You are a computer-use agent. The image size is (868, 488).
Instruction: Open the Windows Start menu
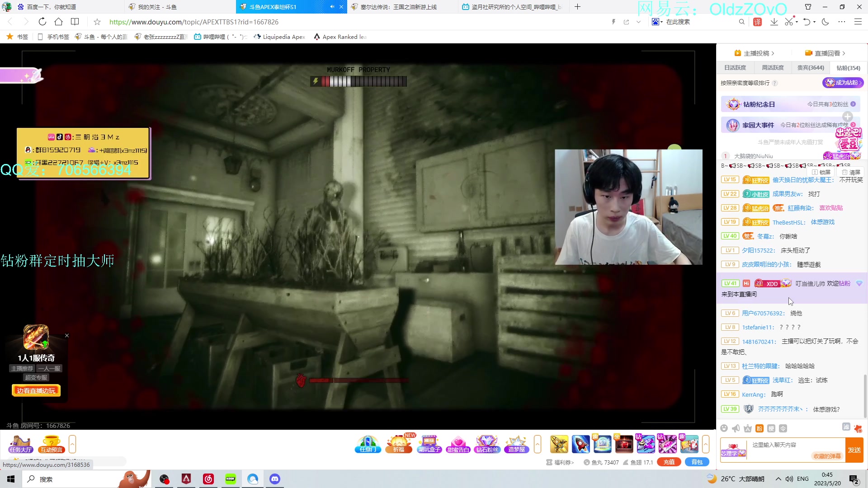coord(11,479)
